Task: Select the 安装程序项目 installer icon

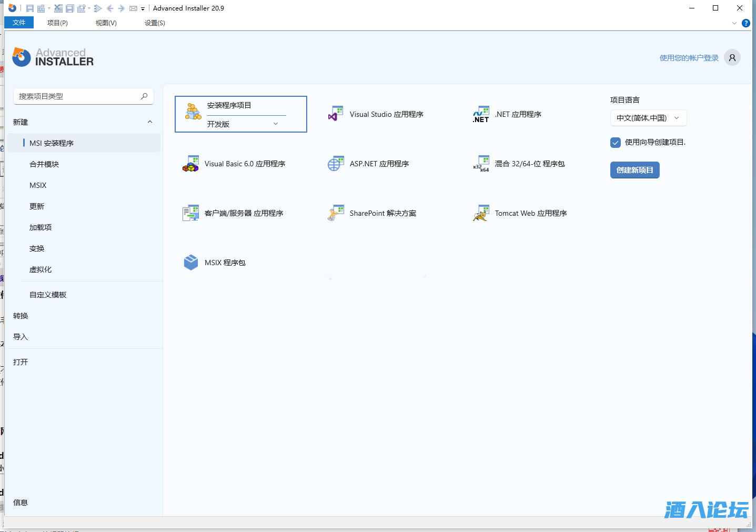Action: (193, 112)
